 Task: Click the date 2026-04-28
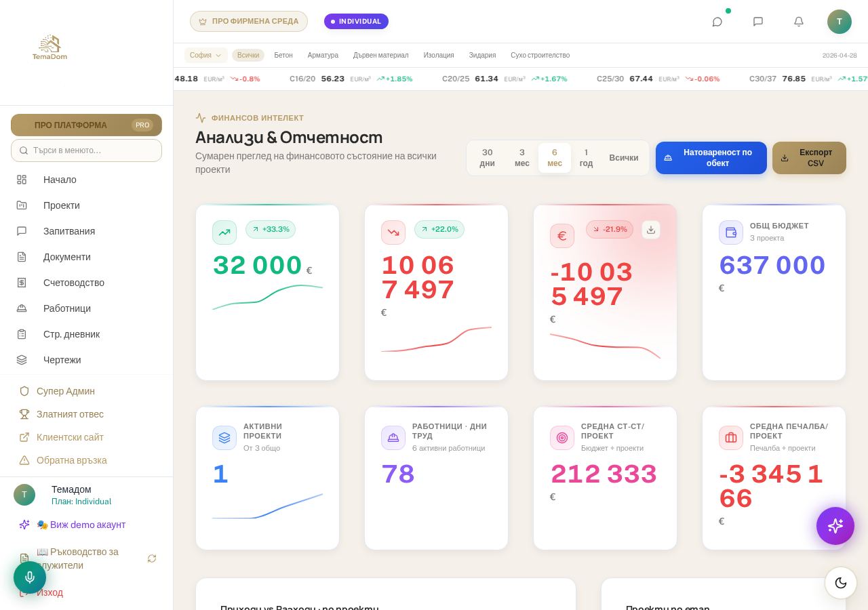(840, 56)
